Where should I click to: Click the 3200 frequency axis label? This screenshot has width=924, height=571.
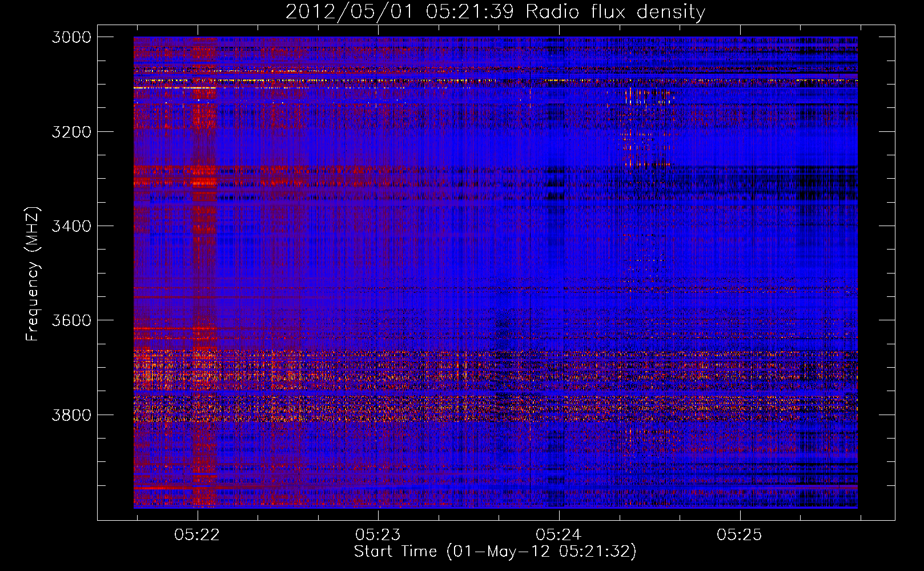(71, 132)
